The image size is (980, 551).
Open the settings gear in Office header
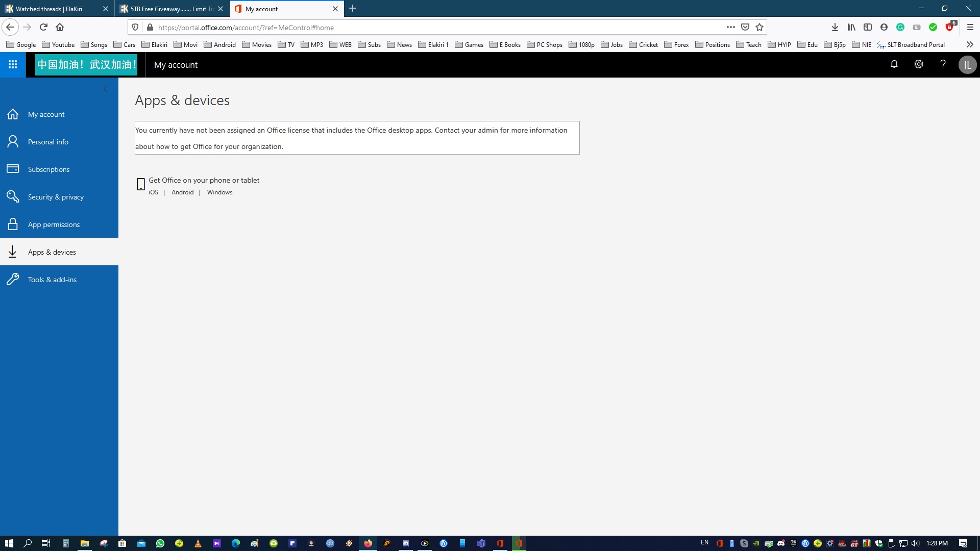(x=919, y=64)
